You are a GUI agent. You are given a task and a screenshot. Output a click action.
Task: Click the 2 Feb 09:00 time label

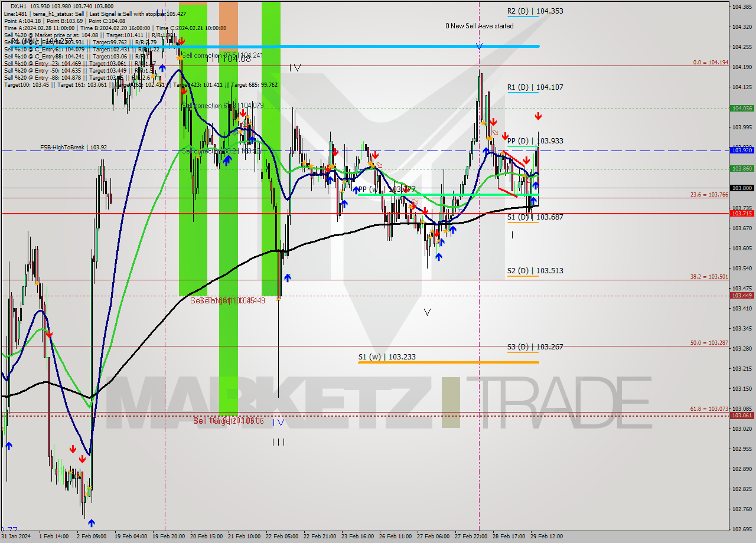92,537
